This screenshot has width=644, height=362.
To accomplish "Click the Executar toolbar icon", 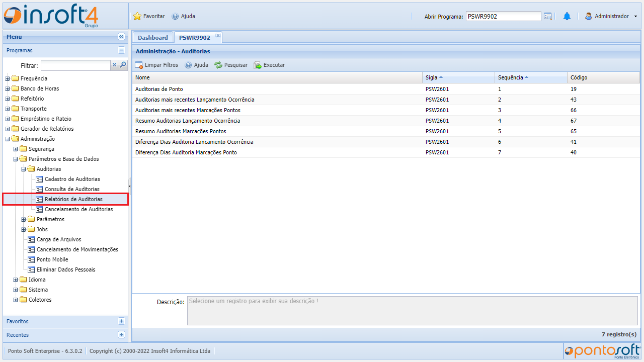I will tap(258, 65).
